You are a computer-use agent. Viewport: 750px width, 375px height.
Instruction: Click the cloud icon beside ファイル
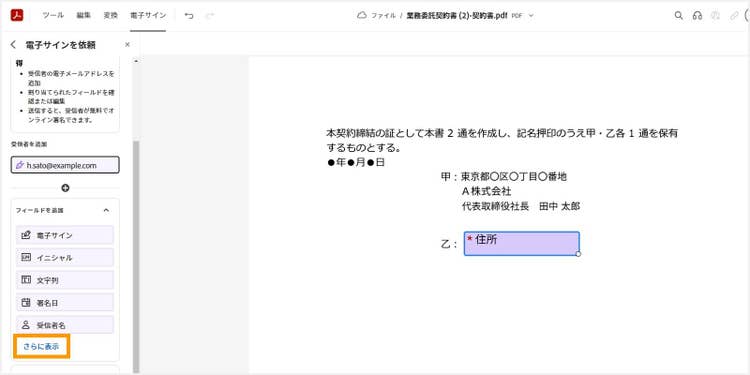(362, 15)
